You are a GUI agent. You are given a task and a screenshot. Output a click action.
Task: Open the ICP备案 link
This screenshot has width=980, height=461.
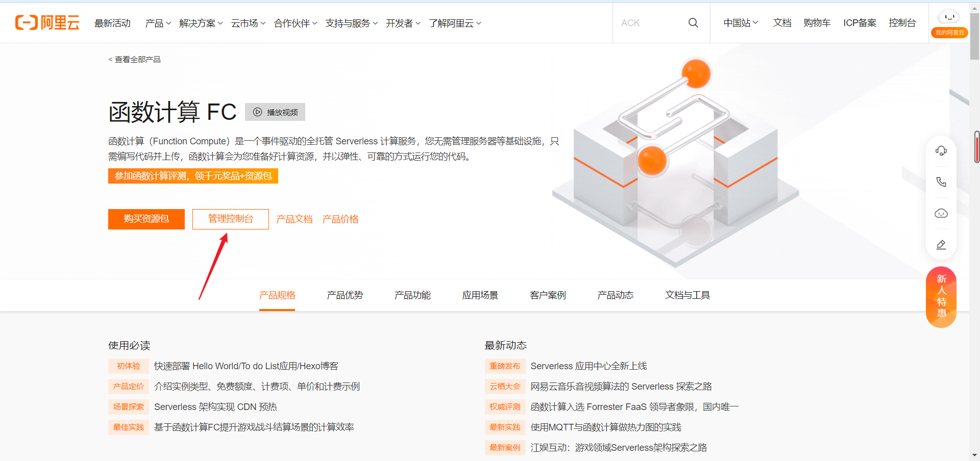(x=860, y=23)
